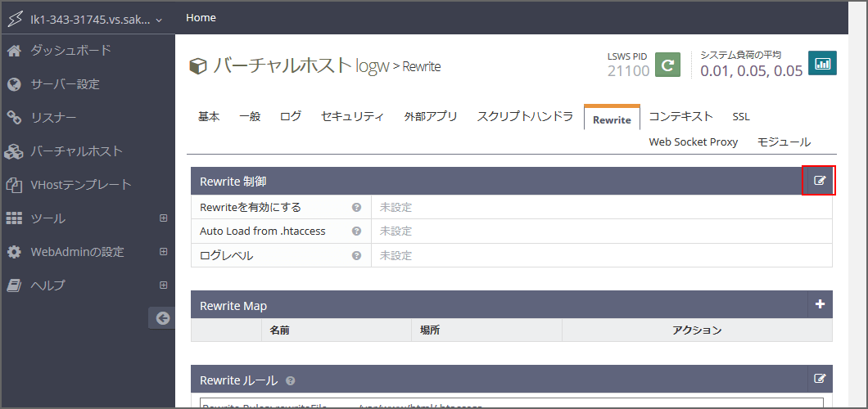Show help for Rewriteを有効にする
868x409 pixels.
click(x=356, y=208)
